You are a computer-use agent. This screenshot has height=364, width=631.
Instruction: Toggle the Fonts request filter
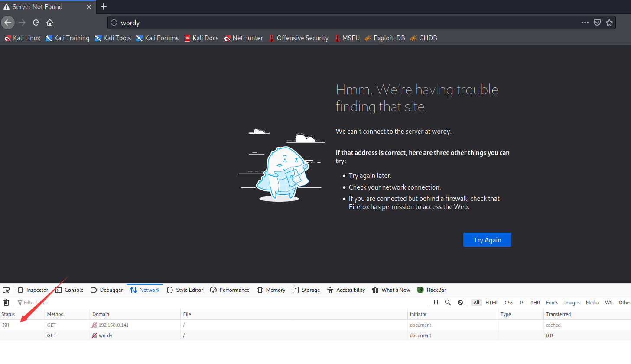552,303
